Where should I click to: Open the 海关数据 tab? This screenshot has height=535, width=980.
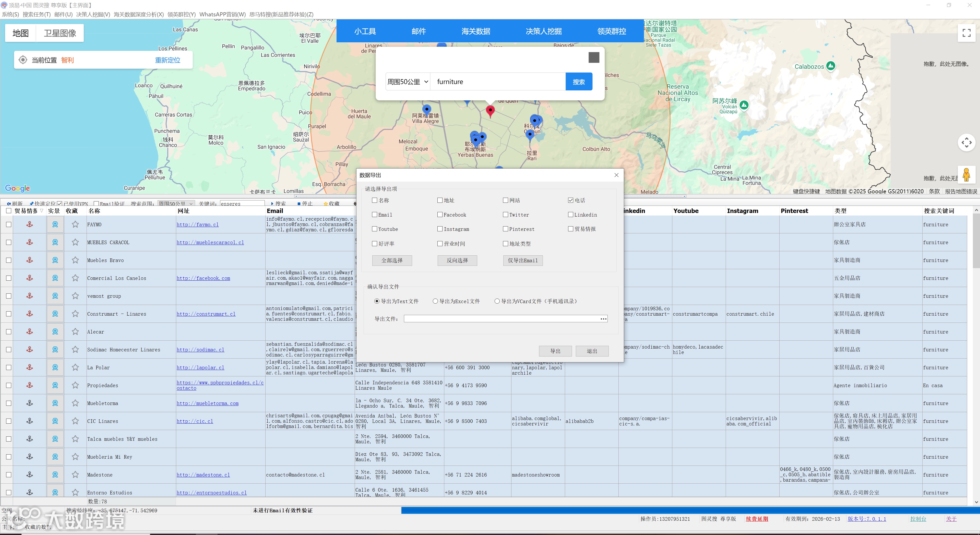click(x=475, y=31)
